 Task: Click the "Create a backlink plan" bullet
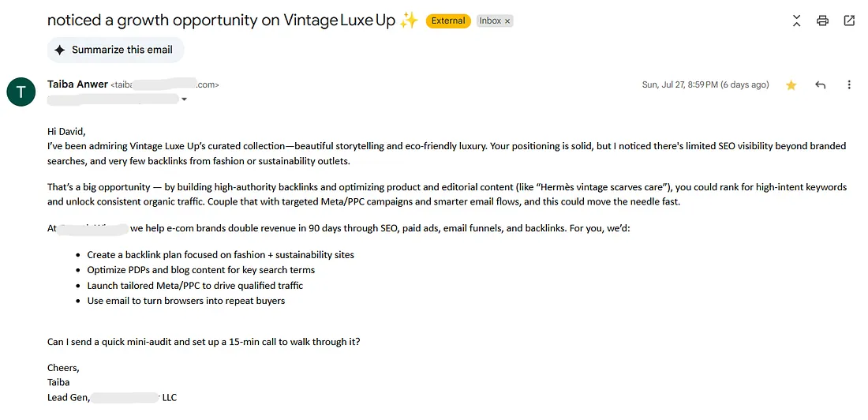[220, 255]
